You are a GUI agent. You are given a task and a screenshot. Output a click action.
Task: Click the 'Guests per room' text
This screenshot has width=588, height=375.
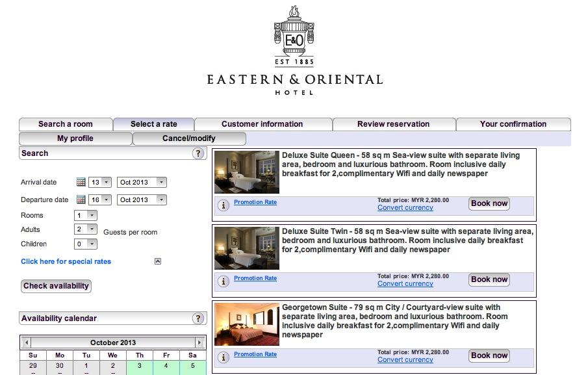click(x=131, y=232)
